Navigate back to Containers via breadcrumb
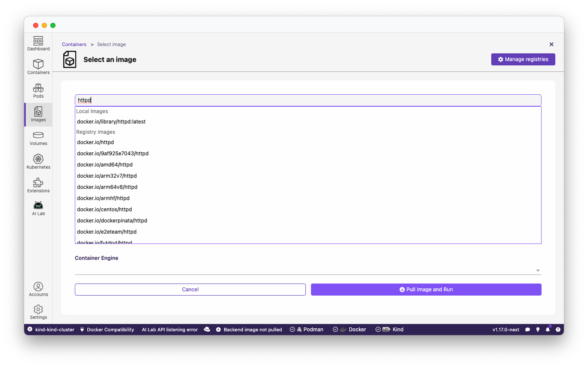 coord(74,44)
